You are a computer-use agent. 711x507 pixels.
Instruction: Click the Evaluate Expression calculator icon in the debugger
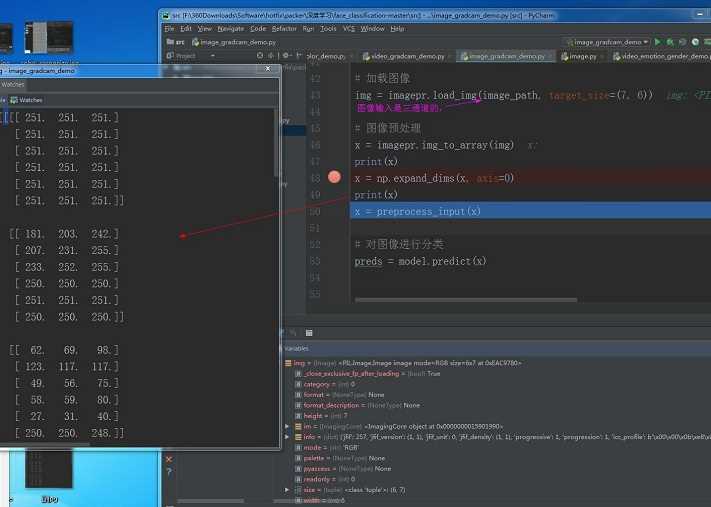pos(309,333)
